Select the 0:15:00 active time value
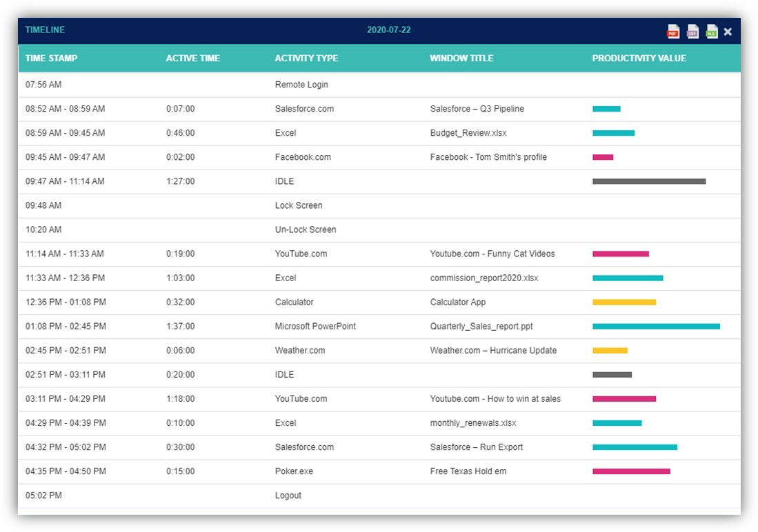The image size is (758, 532). coord(180,471)
